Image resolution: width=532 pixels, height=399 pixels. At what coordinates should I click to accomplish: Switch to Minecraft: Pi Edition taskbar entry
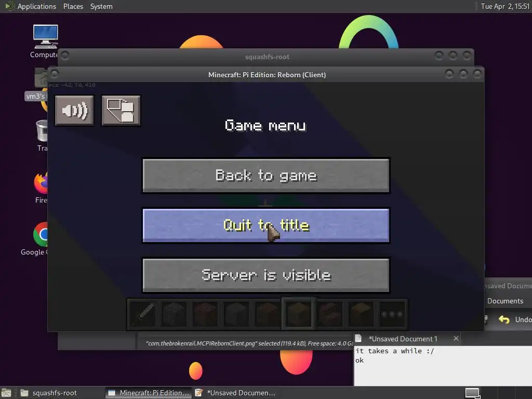(149, 393)
